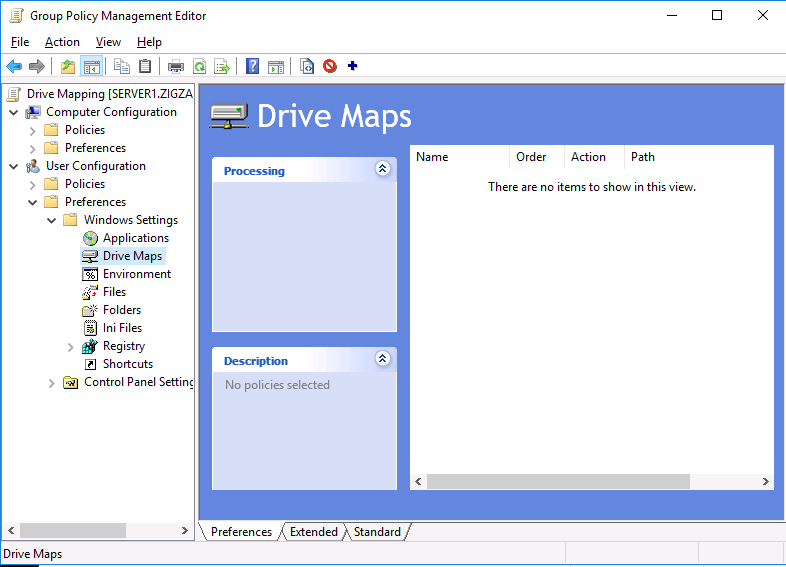Minimize the Group Policy Management Editor window

point(672,16)
